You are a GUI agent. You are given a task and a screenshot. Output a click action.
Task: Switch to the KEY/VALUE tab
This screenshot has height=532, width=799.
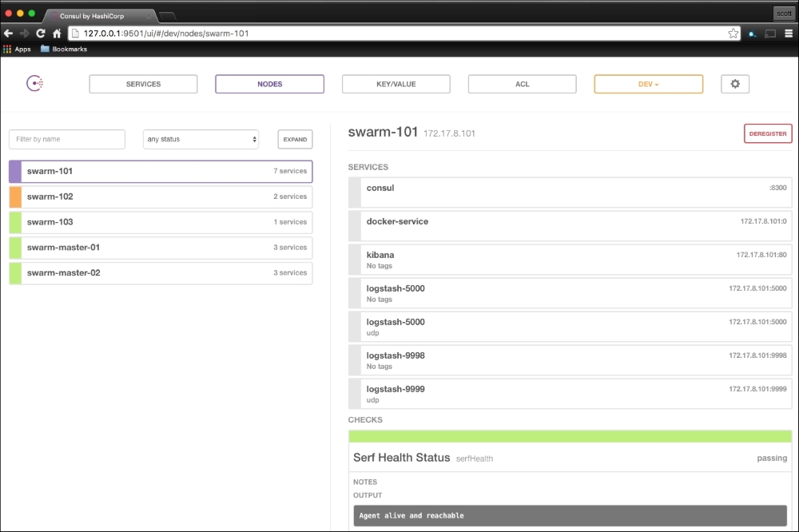[396, 84]
